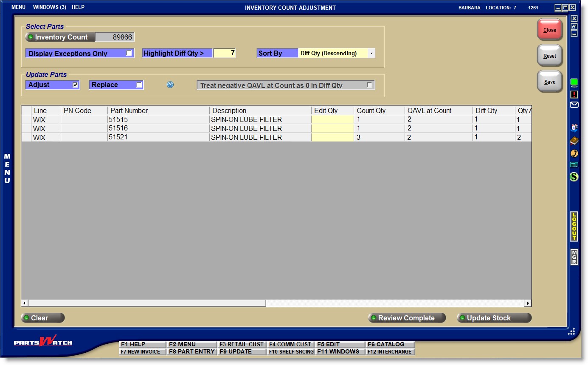Image resolution: width=588 pixels, height=365 pixels.
Task: Click Edit Qty cell for part 51515
Action: coord(332,120)
